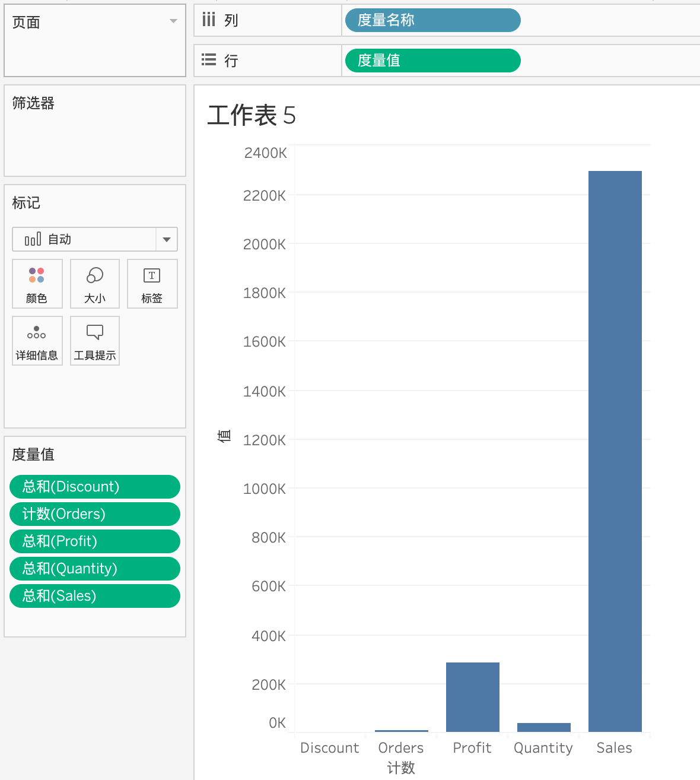Click the 筛选器 panel header
The image size is (700, 780).
click(33, 103)
